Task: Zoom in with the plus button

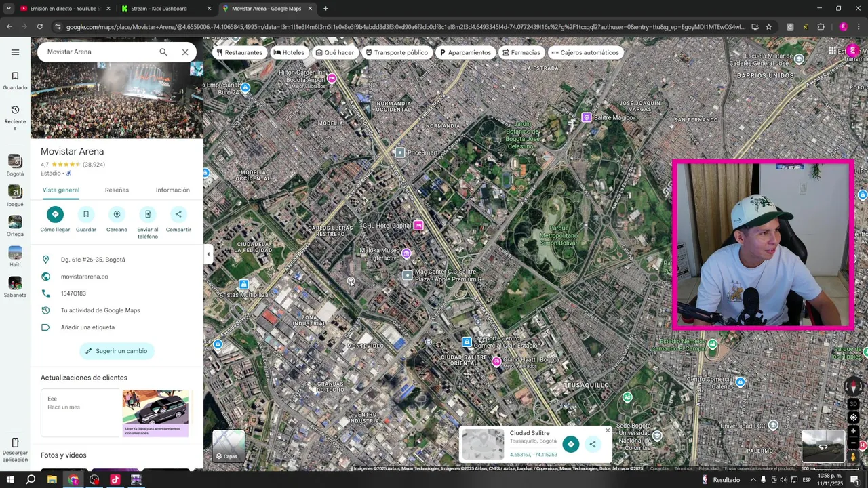Action: (x=853, y=431)
